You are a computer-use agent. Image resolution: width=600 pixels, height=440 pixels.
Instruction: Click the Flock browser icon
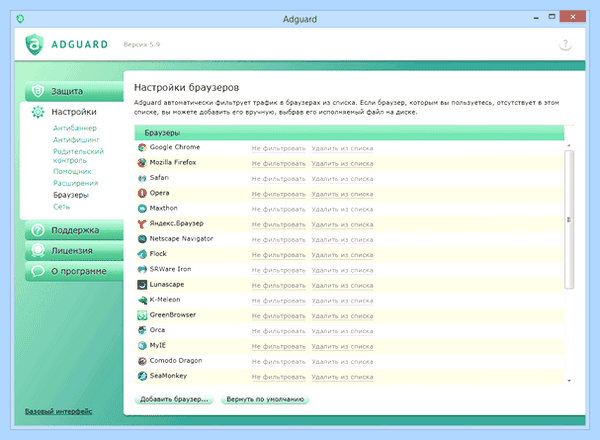pos(142,254)
